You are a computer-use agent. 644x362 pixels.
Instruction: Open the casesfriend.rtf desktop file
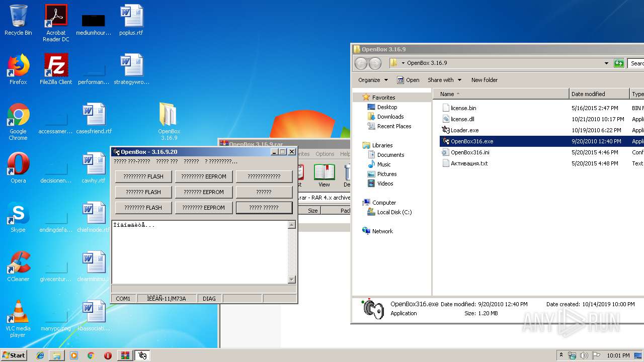(94, 119)
